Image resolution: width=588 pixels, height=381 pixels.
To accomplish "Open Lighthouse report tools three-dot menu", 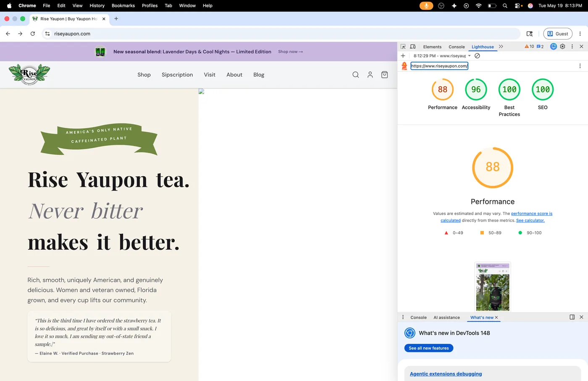I will pyautogui.click(x=580, y=66).
